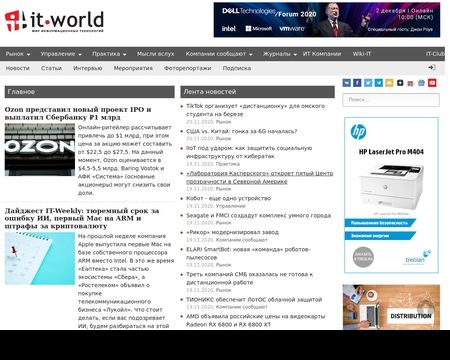Click the login arrow icon
The width and height of the screenshot is (450, 360).
point(432,68)
